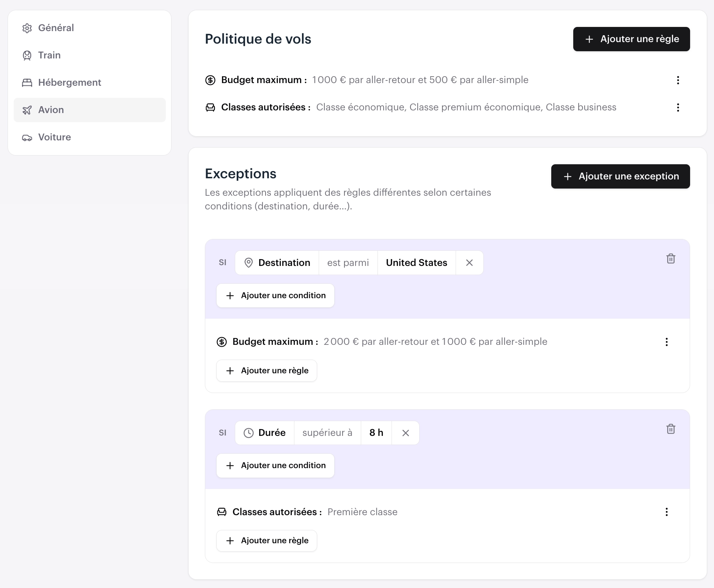The width and height of the screenshot is (714, 588).
Task: Click the 'Exceptions' heading
Action: tap(241, 174)
